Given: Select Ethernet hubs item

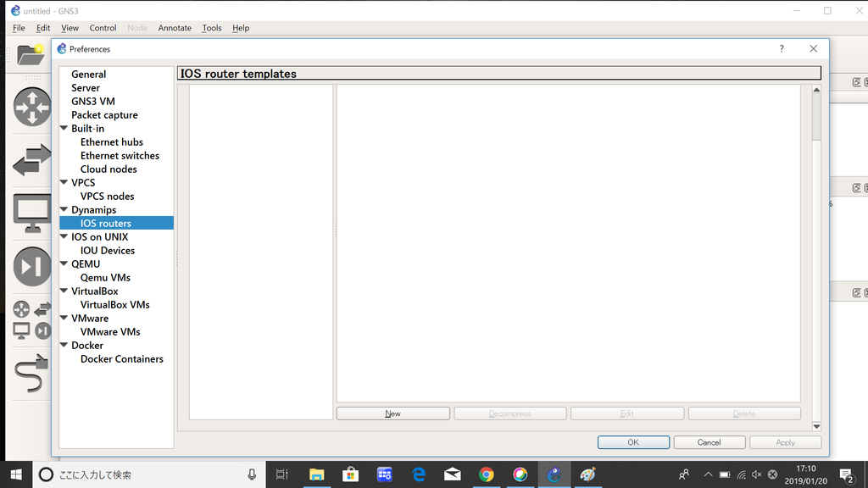Looking at the screenshot, I should (112, 141).
